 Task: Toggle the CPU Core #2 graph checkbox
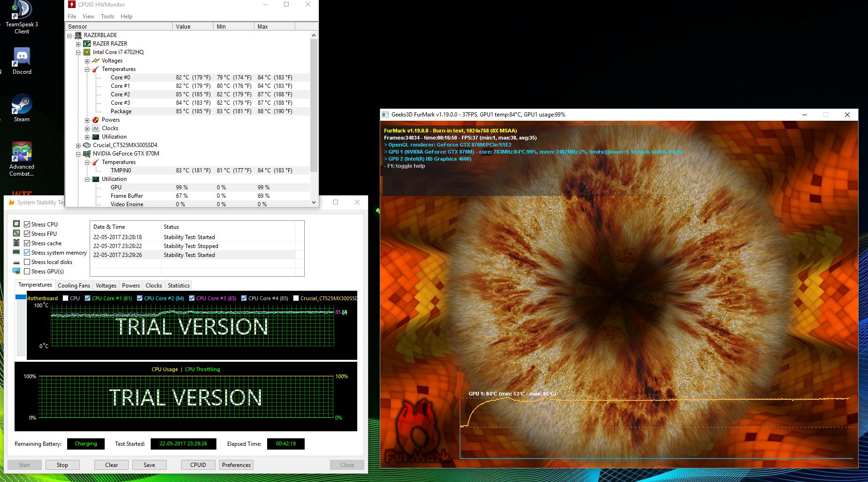139,298
